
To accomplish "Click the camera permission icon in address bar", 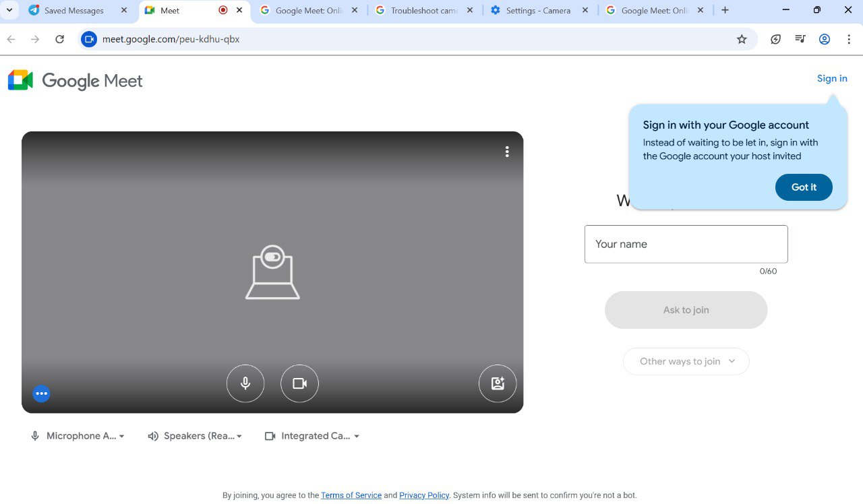I will point(89,39).
